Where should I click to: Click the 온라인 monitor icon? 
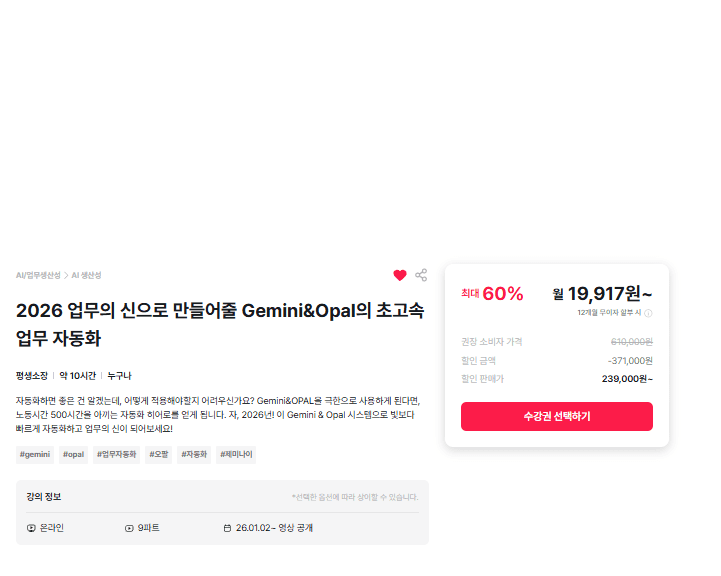31,528
